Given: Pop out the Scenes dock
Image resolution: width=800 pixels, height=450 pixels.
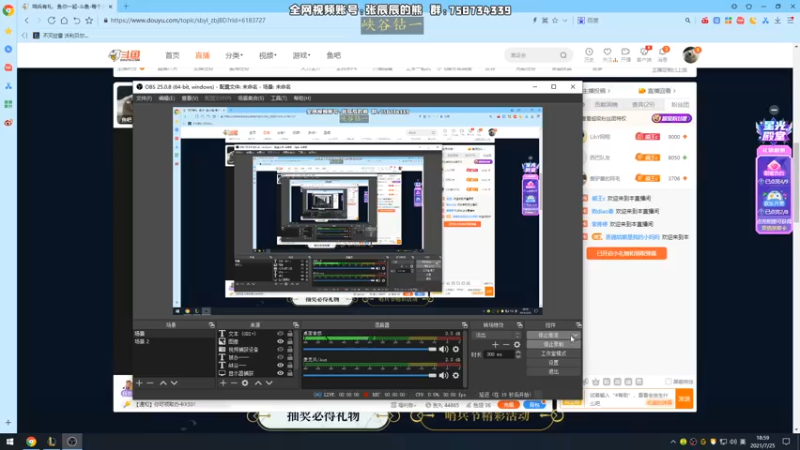Looking at the screenshot, I should coord(212,325).
